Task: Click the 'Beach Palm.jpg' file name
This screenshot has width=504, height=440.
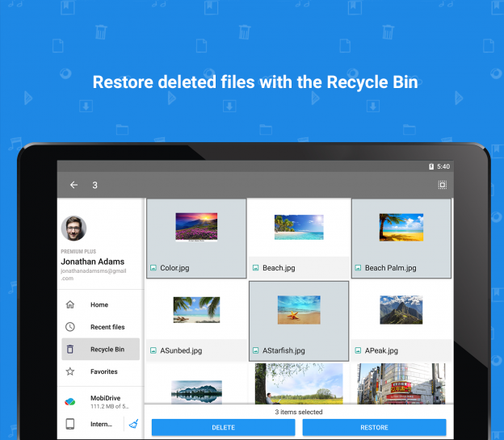Action: pyautogui.click(x=391, y=268)
